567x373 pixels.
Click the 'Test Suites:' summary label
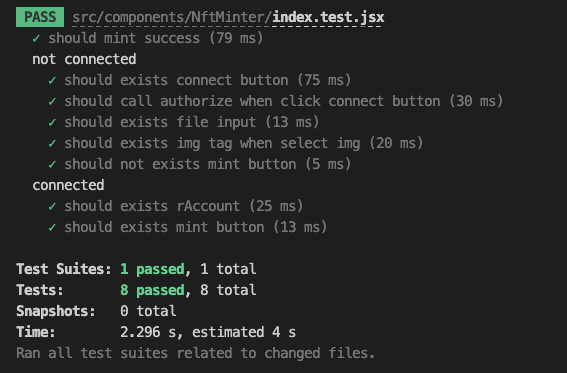point(64,269)
